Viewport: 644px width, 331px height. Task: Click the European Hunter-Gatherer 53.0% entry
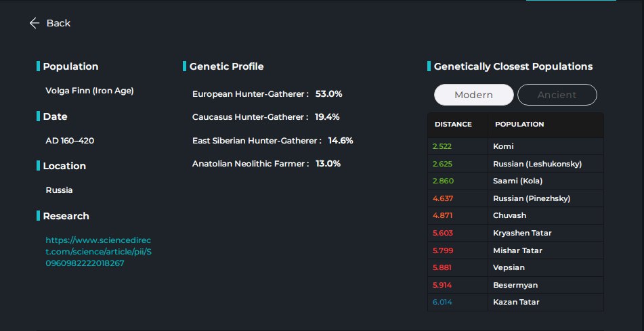click(x=267, y=94)
